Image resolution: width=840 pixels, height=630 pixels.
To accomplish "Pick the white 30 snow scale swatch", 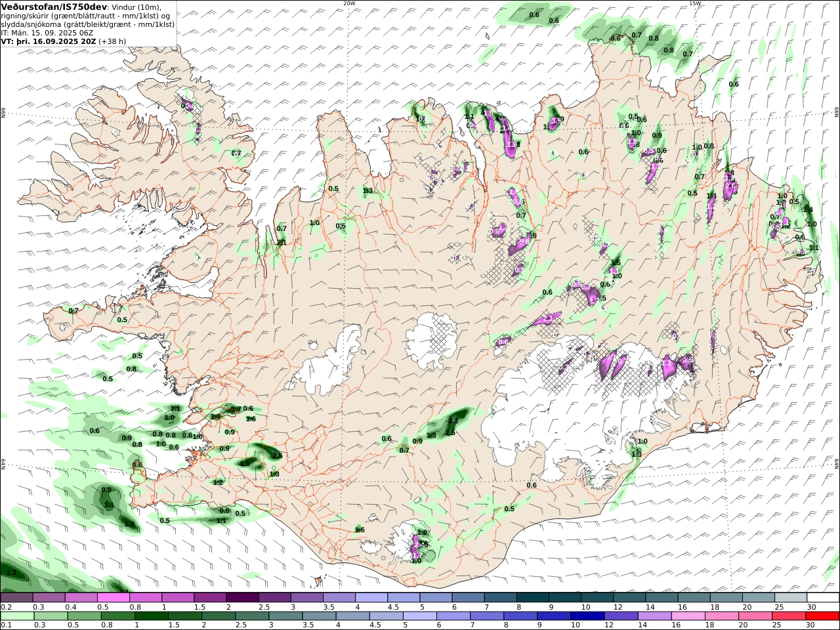I will [x=823, y=598].
